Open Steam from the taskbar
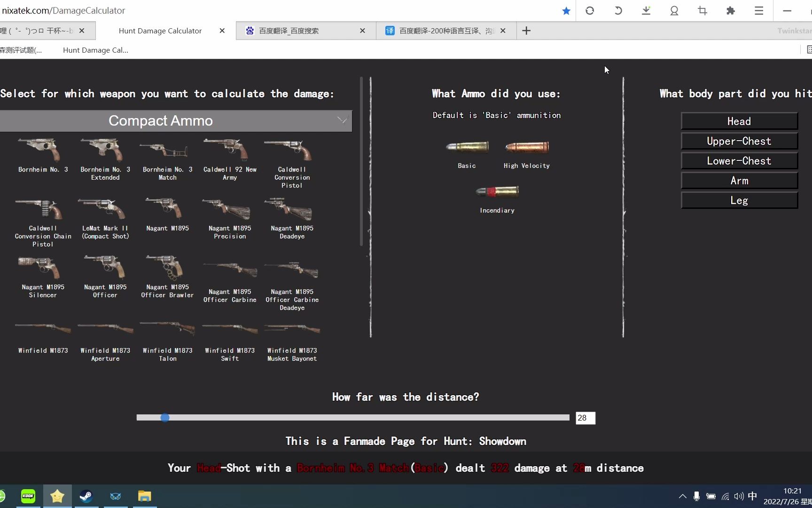Screen dimensions: 812x508 click(86, 496)
